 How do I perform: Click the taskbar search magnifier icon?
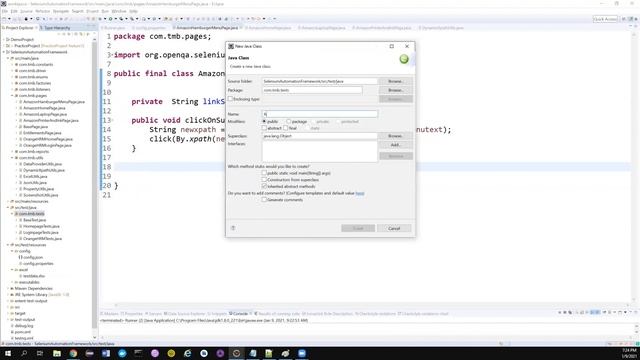pyautogui.click(x=24, y=353)
